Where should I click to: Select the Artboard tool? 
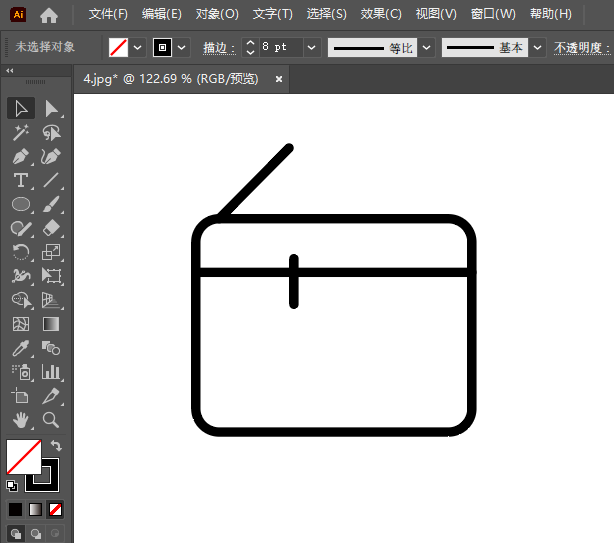point(21,396)
